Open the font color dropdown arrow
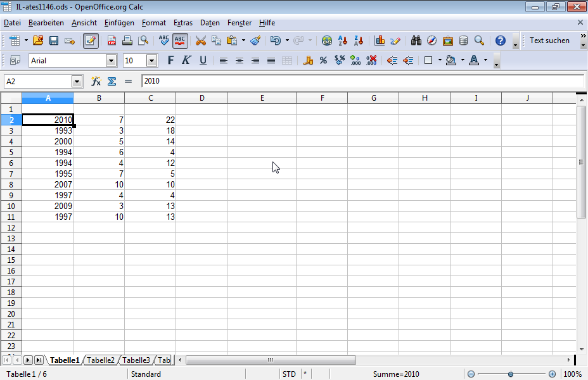The width and height of the screenshot is (588, 380). coord(485,60)
